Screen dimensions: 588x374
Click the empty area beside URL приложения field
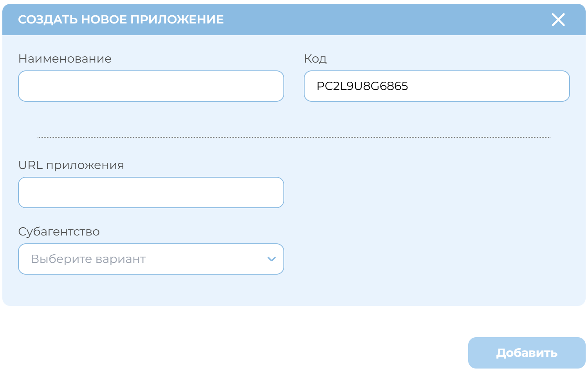pos(431,192)
